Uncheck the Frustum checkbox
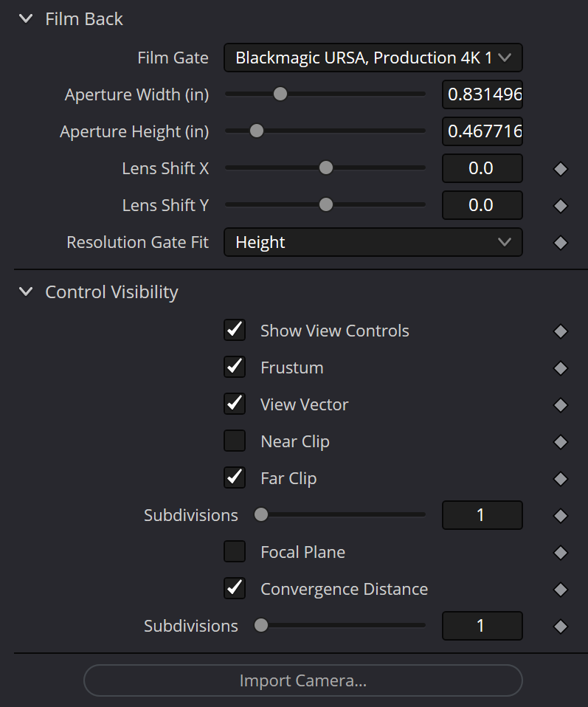588x707 pixels. (x=235, y=368)
